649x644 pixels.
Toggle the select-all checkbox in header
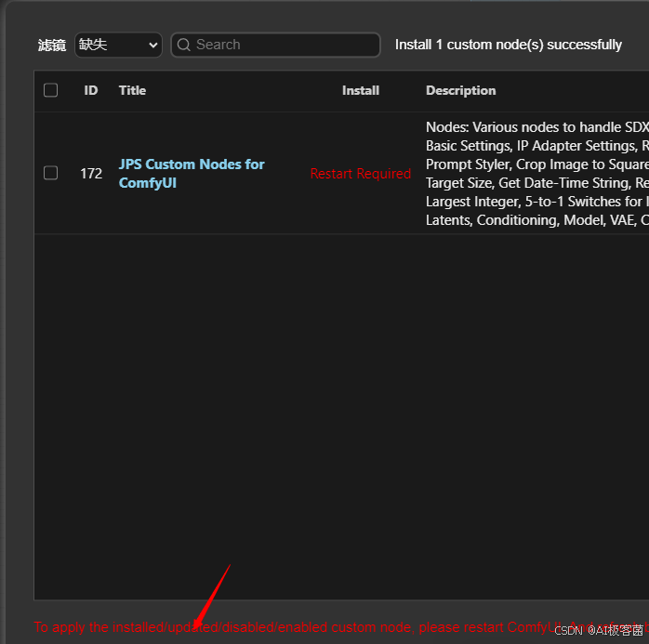pos(50,90)
